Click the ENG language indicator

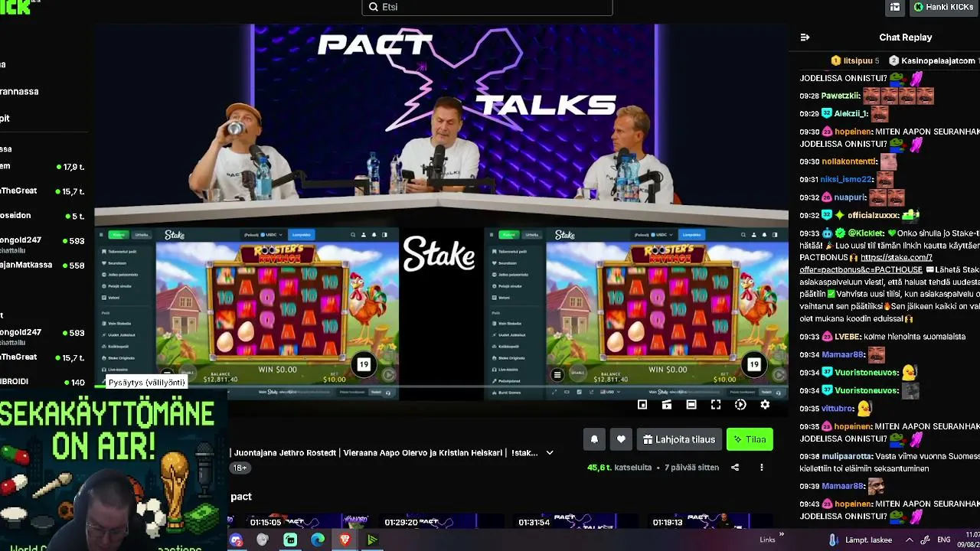944,540
